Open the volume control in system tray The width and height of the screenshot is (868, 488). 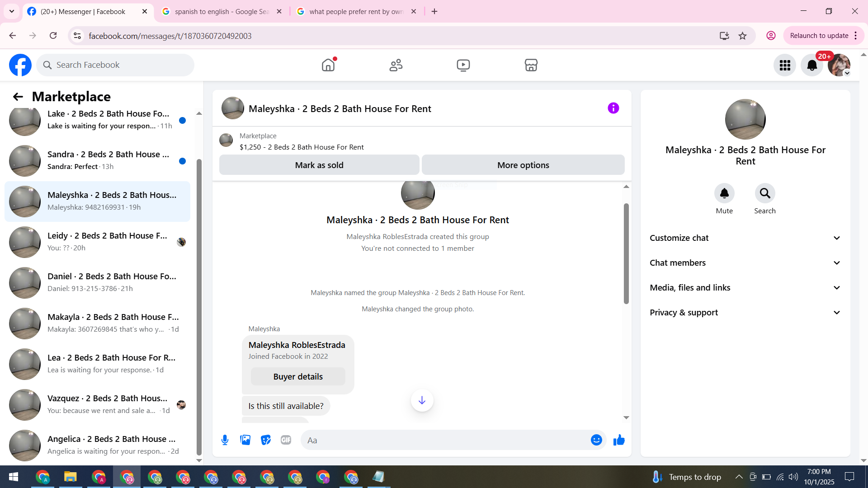pos(793,477)
